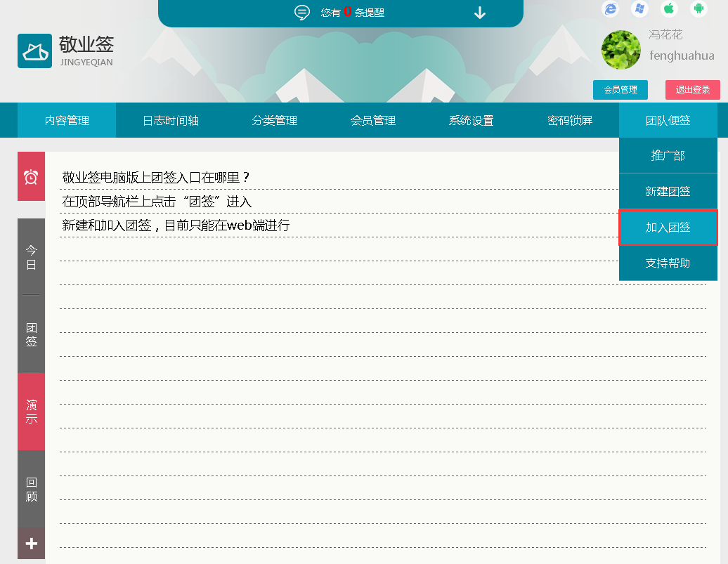
Task: Switch to the 团签 sidebar category
Action: click(31, 334)
